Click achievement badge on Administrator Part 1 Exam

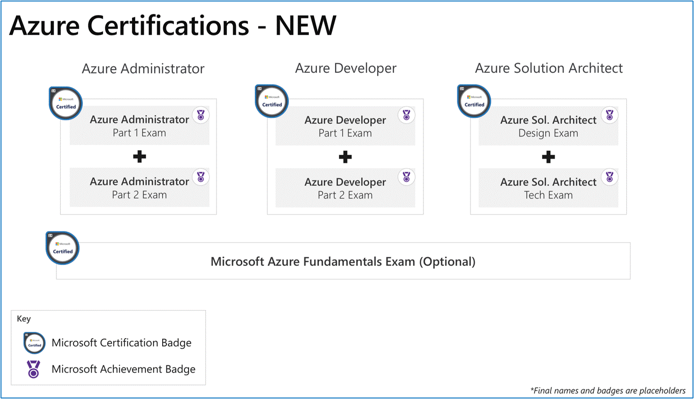[200, 115]
